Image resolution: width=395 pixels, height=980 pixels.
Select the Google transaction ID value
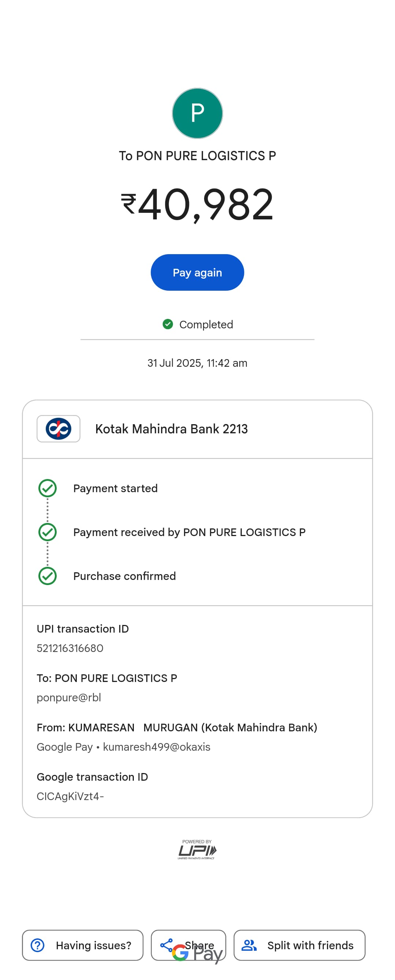click(70, 796)
